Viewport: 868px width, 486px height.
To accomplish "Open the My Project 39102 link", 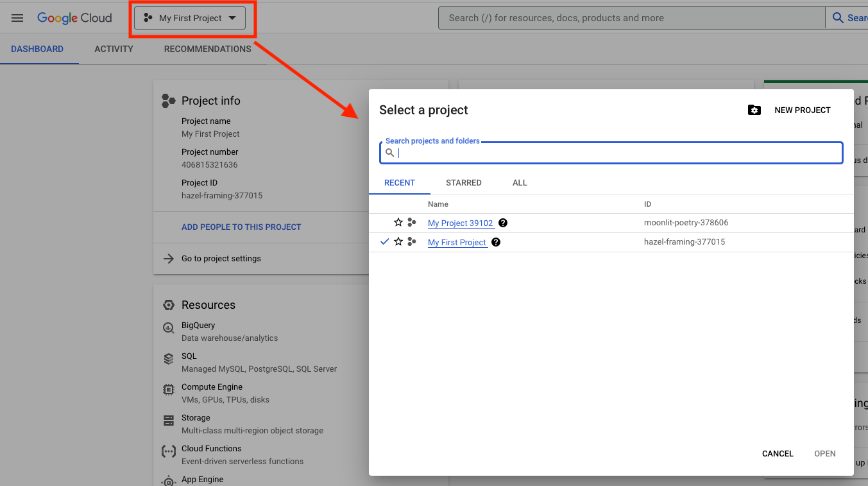I will pyautogui.click(x=461, y=223).
